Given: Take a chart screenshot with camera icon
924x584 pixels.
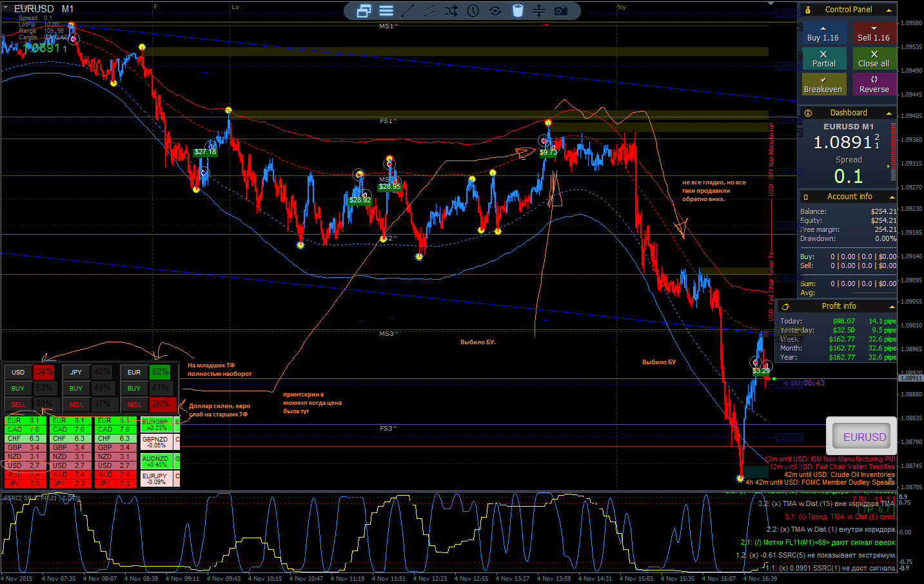Looking at the screenshot, I should tap(561, 11).
